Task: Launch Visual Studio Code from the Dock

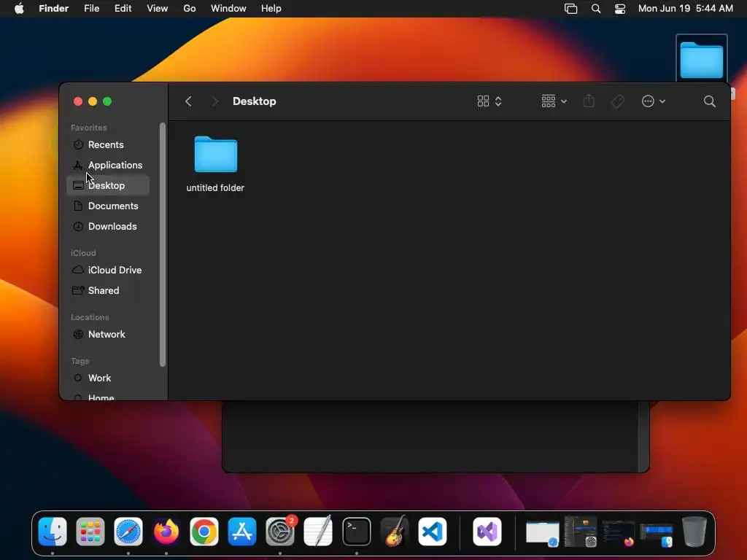Action: click(x=433, y=532)
